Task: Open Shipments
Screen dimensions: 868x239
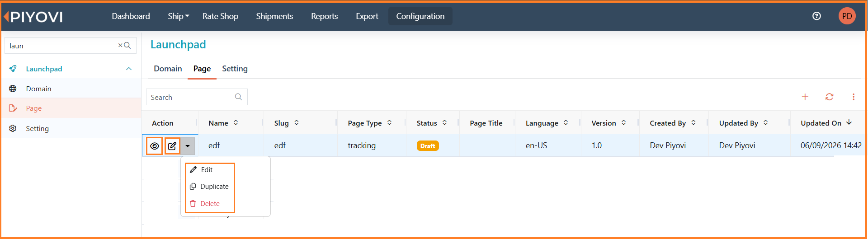Action: pyautogui.click(x=274, y=16)
